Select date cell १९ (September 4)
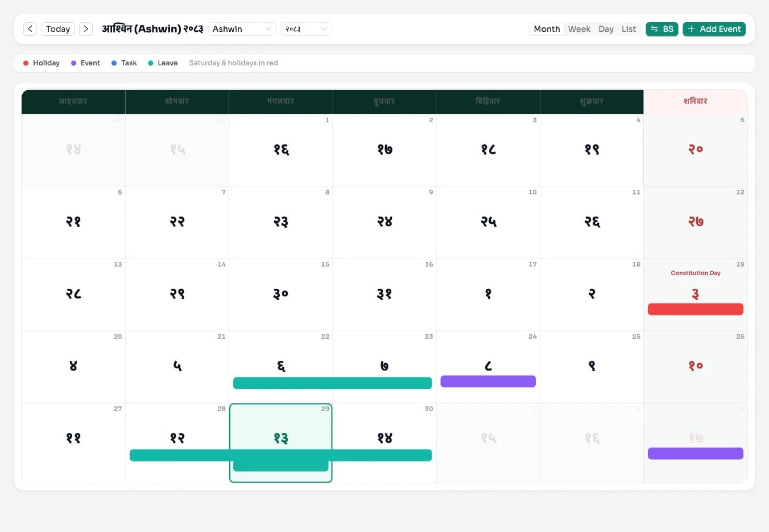This screenshot has width=769, height=532. (592, 150)
